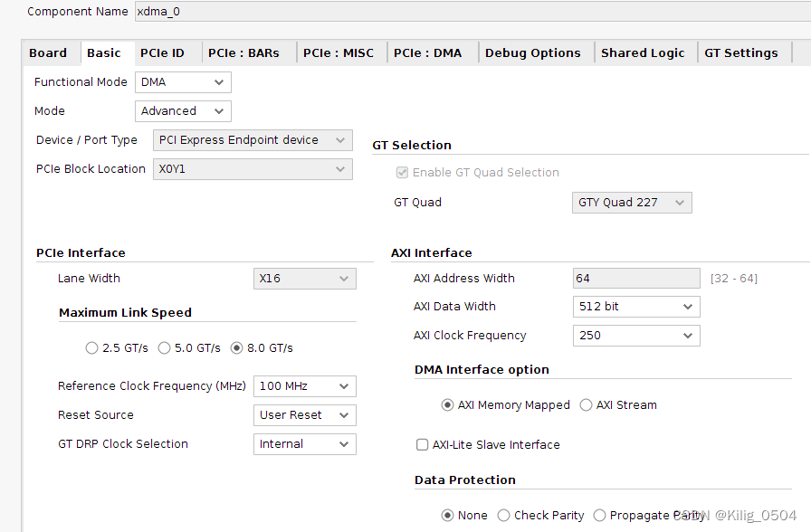811x532 pixels.
Task: Choose AXI Stream interface option
Action: tap(586, 404)
